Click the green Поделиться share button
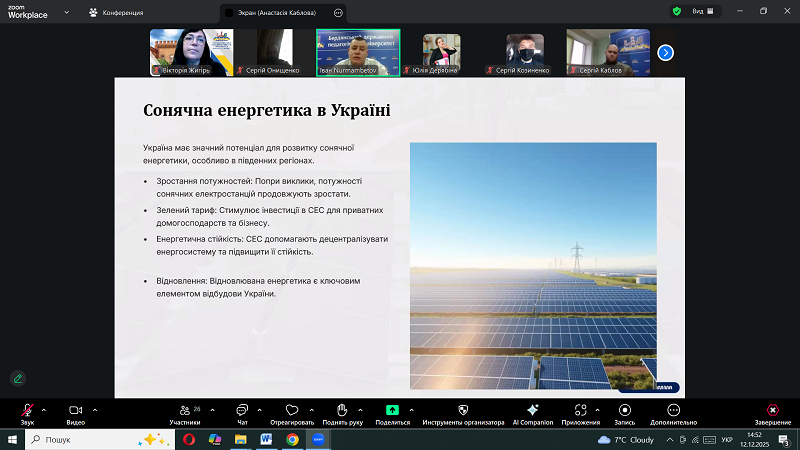Image resolution: width=800 pixels, height=450 pixels. 392,411
